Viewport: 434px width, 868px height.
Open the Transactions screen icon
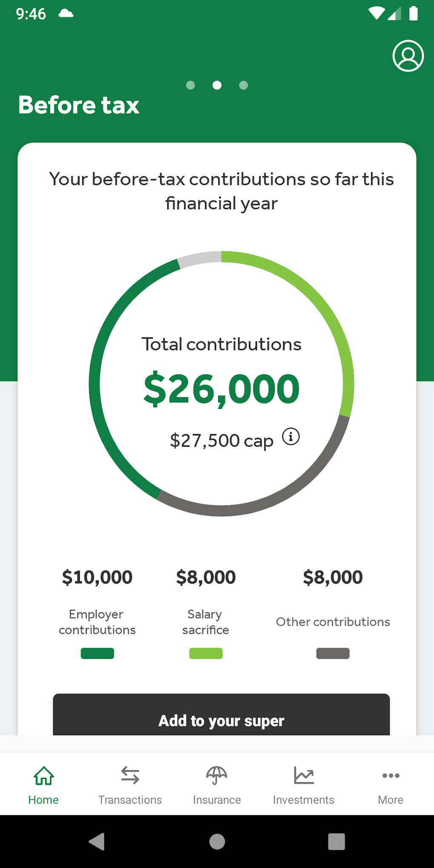(x=130, y=775)
